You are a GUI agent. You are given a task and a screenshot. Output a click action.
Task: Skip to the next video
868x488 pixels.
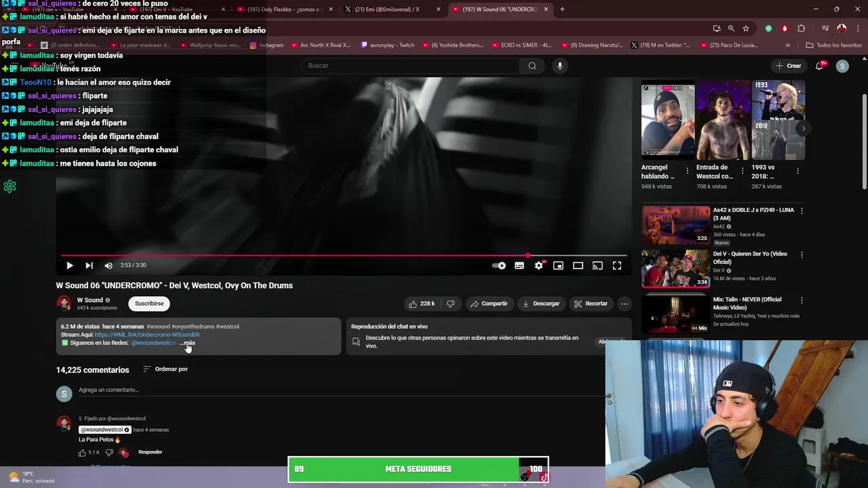89,266
